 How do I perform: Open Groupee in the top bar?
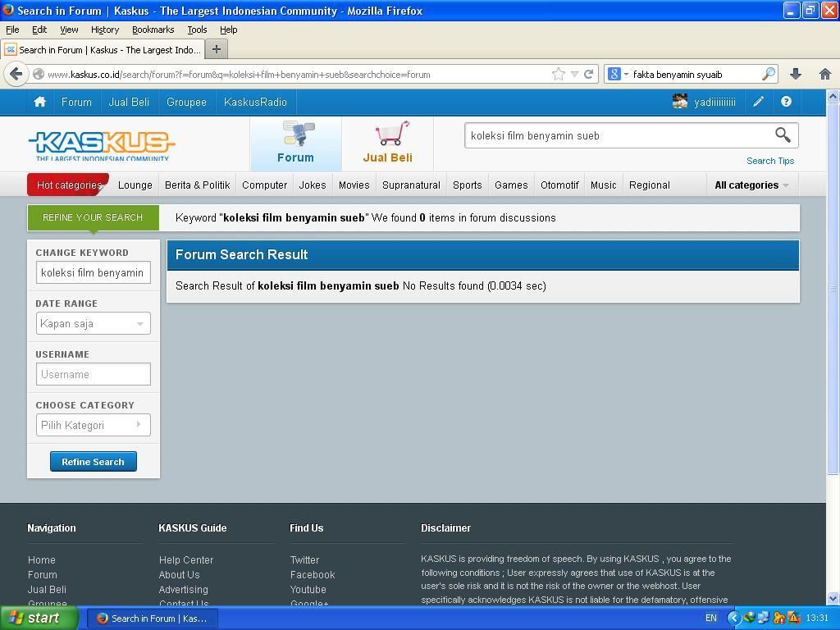[186, 102]
